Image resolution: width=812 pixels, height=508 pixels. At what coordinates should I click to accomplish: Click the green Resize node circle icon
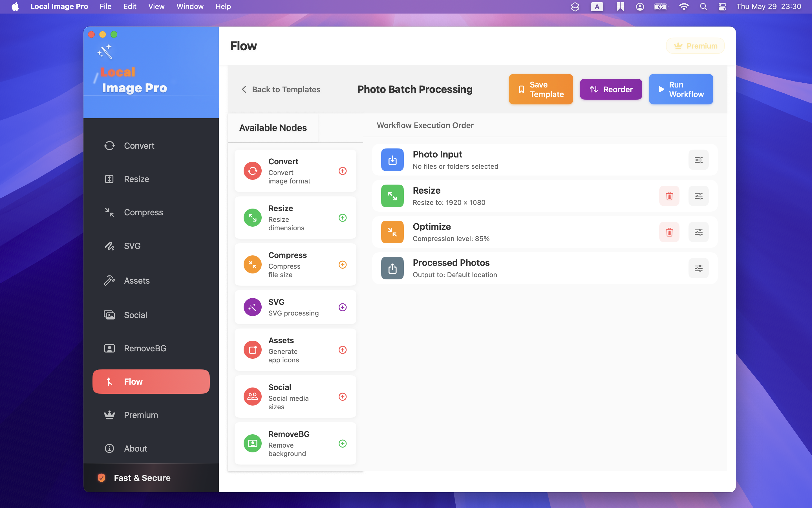point(252,218)
